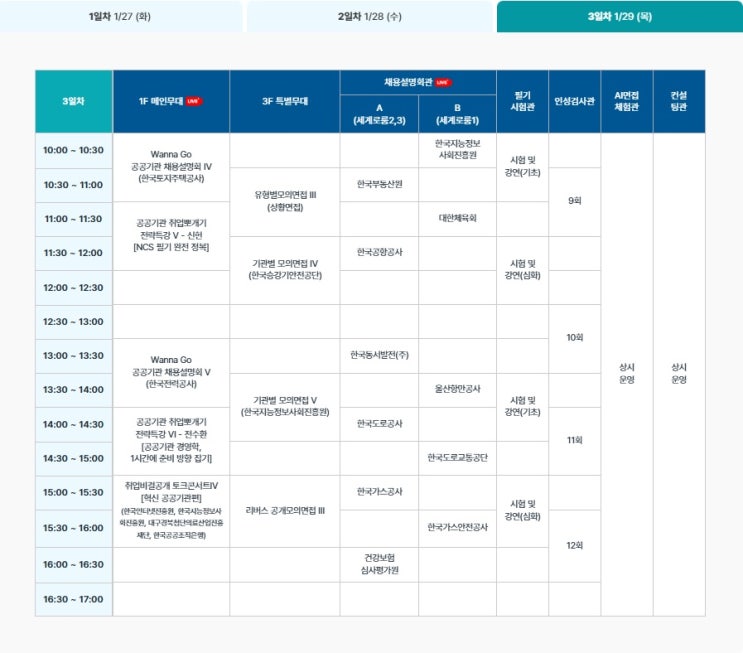This screenshot has height=653, width=743.
Task: Click 유형별모의면접 III (상황면접) cell
Action: 285,201
